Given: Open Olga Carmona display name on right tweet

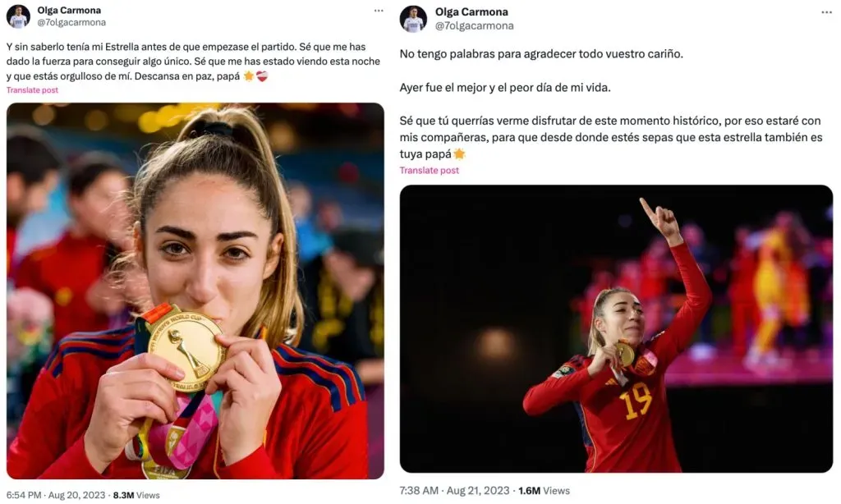Looking at the screenshot, I should (471, 11).
